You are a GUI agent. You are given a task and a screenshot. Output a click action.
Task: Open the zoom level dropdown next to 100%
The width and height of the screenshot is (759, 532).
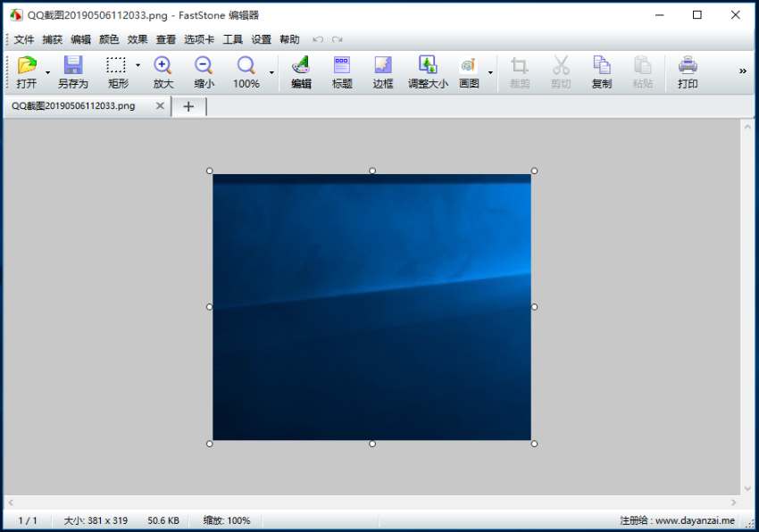tap(271, 71)
